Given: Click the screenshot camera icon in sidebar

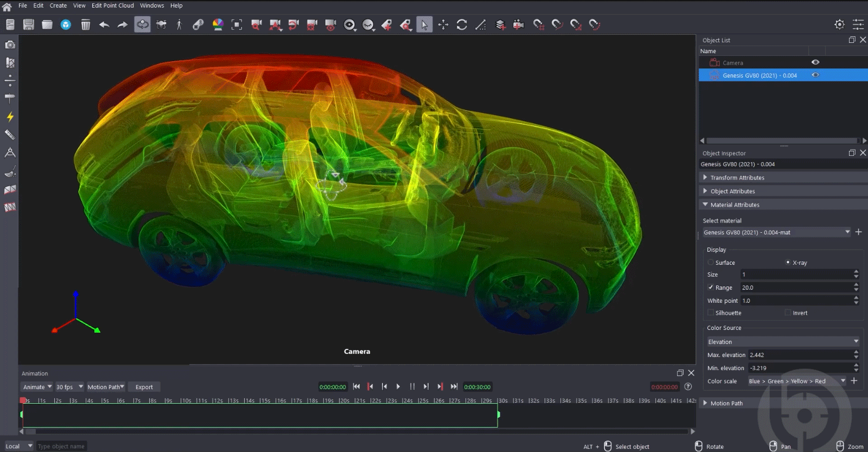Looking at the screenshot, I should (x=10, y=45).
